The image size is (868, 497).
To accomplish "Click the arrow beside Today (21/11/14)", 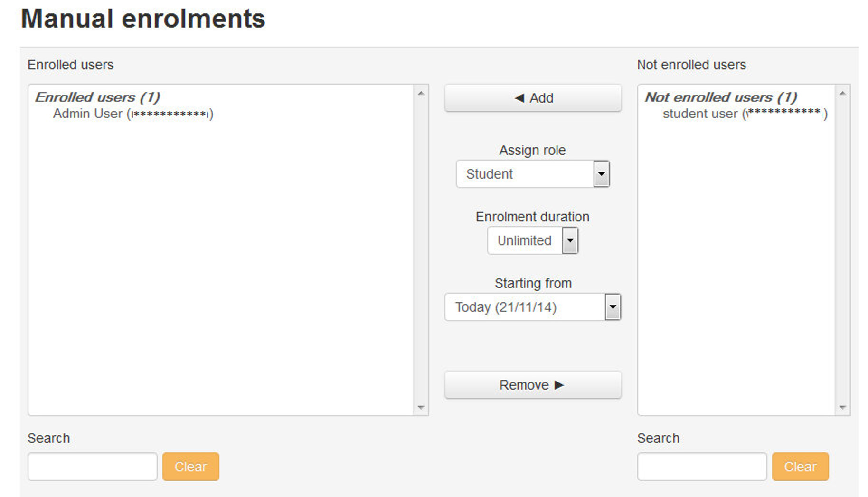I will (613, 307).
